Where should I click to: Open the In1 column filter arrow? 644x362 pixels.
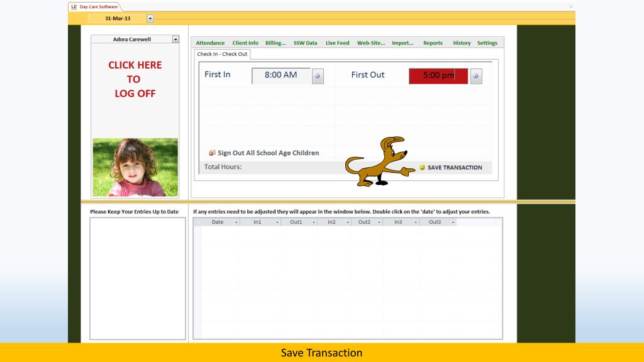(277, 222)
